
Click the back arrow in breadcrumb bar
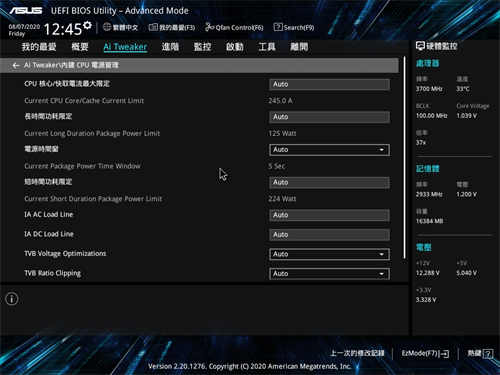tap(16, 65)
